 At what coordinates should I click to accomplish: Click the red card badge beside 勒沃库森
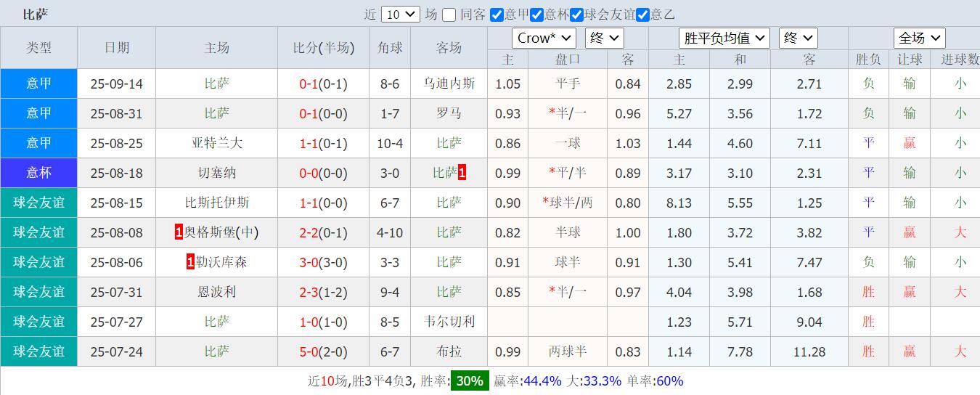tap(190, 262)
